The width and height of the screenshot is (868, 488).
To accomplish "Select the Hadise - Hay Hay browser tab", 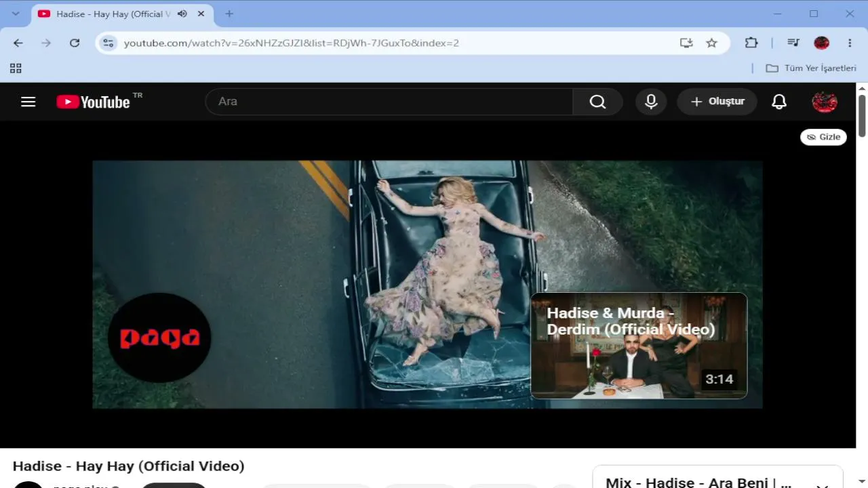I will [x=123, y=14].
